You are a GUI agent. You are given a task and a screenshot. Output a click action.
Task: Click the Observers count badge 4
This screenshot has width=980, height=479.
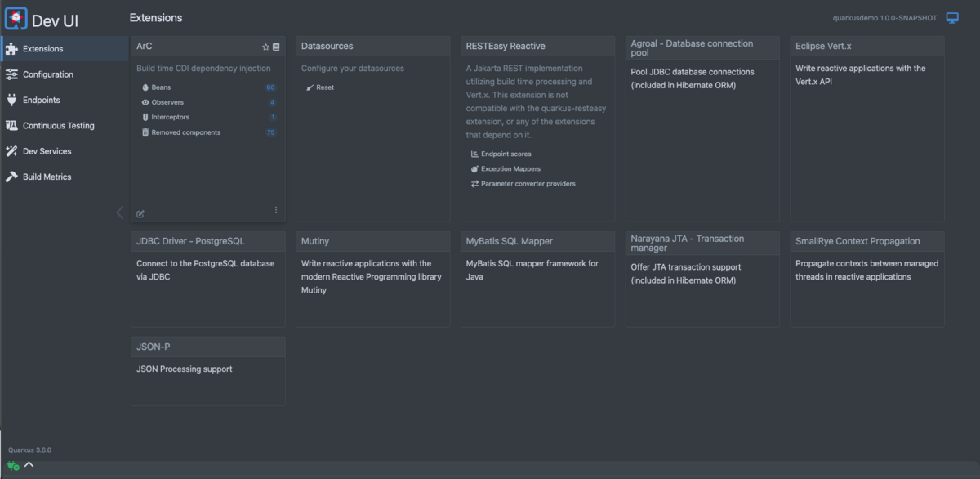tap(272, 102)
